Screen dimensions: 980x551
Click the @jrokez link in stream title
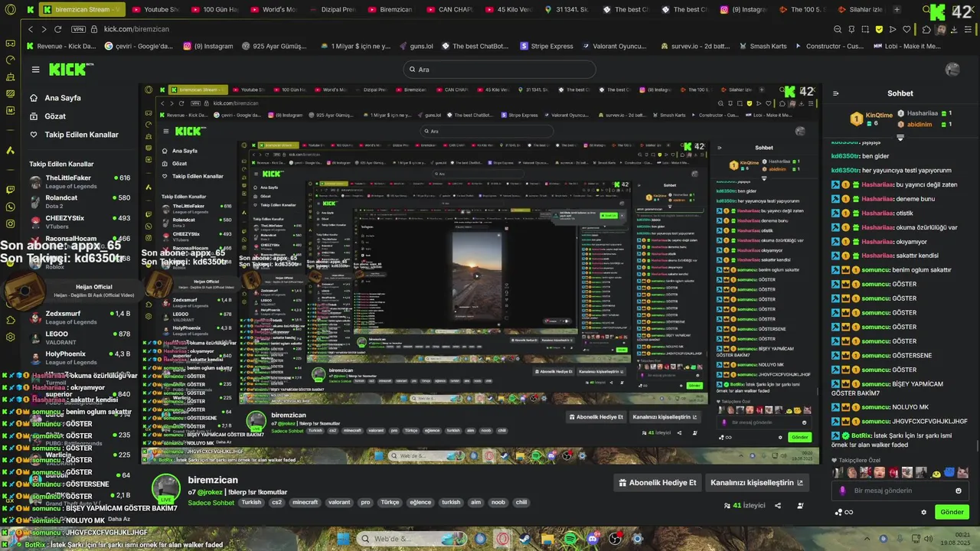[208, 492]
